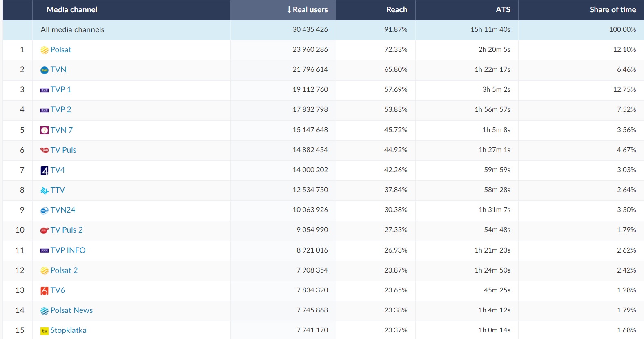
Task: Click the Polsat sun logo icon
Action: [45, 50]
